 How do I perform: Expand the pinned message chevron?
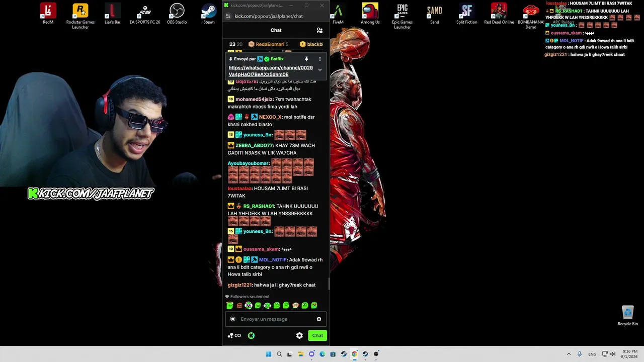[319, 69]
